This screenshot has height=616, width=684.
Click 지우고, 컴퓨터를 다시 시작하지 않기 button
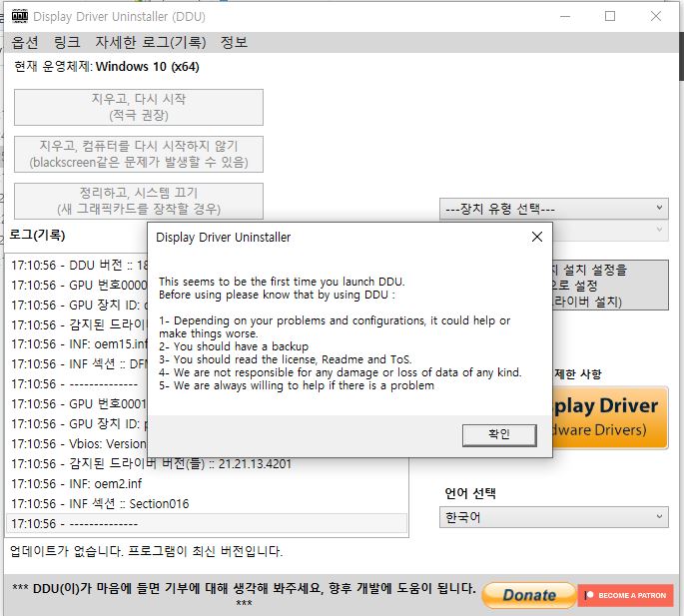pos(139,154)
